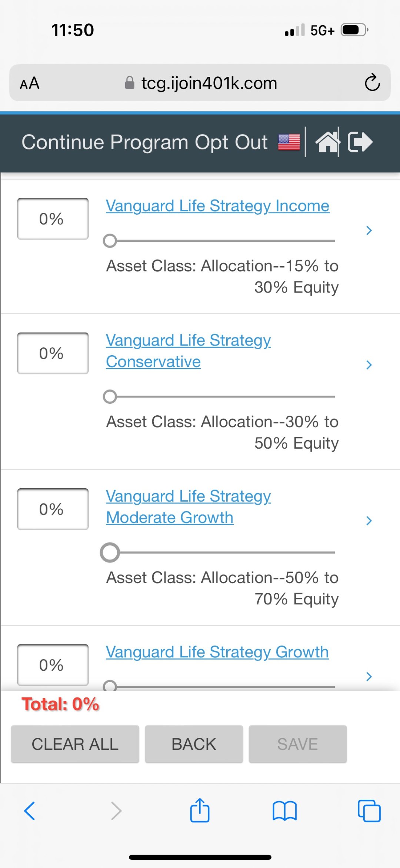Expand Vanguard Life Strategy Income details chevron

point(369,231)
